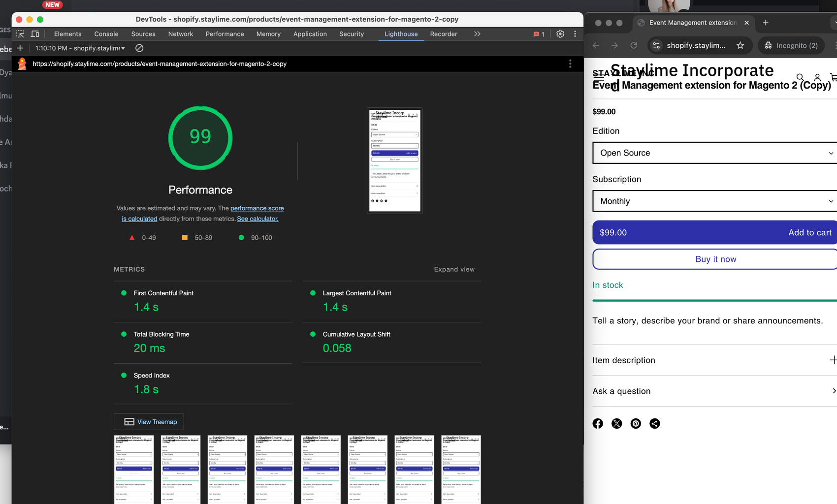This screenshot has height=504, width=837.
Task: Click the treemap icon in View Treemap
Action: point(129,422)
